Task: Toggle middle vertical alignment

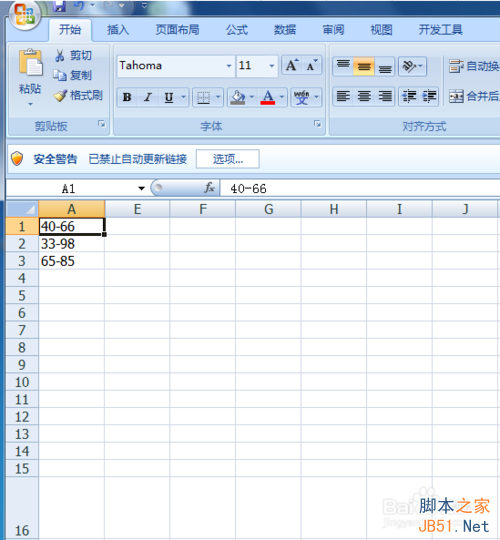Action: coord(364,66)
